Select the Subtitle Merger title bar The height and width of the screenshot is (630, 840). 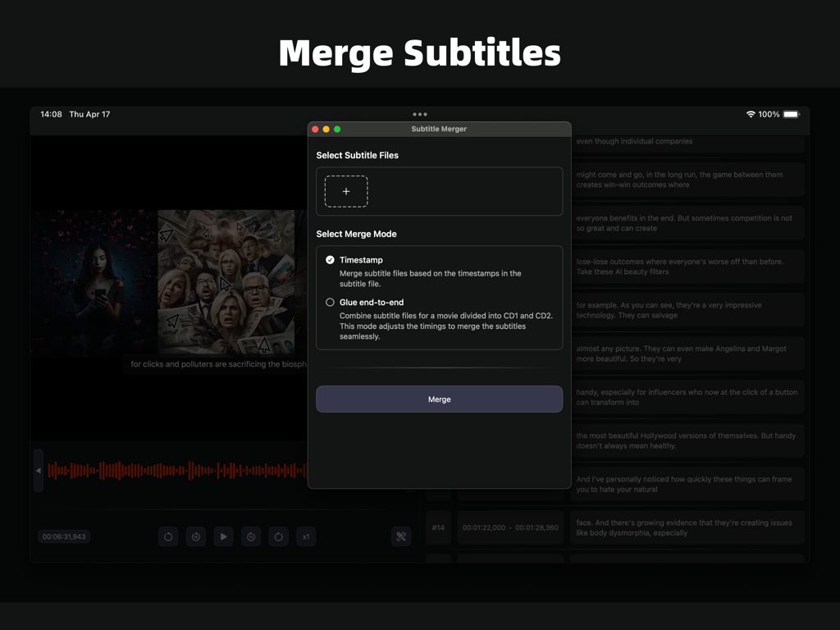point(439,129)
